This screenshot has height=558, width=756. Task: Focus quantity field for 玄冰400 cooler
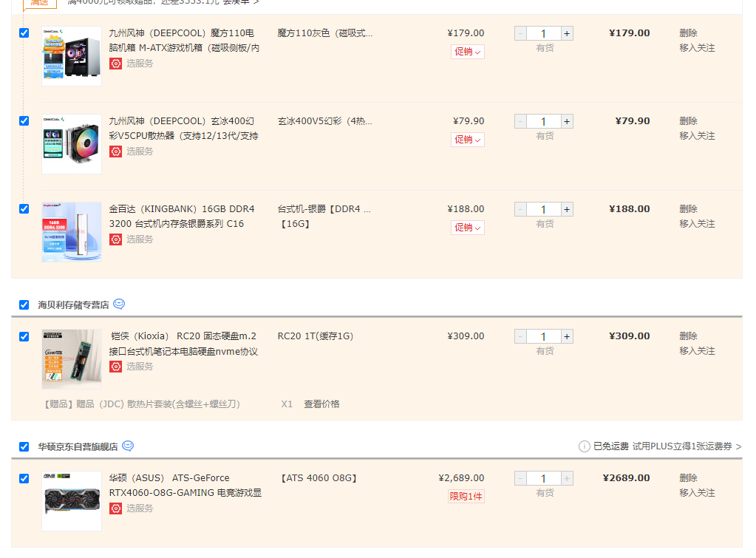click(544, 121)
